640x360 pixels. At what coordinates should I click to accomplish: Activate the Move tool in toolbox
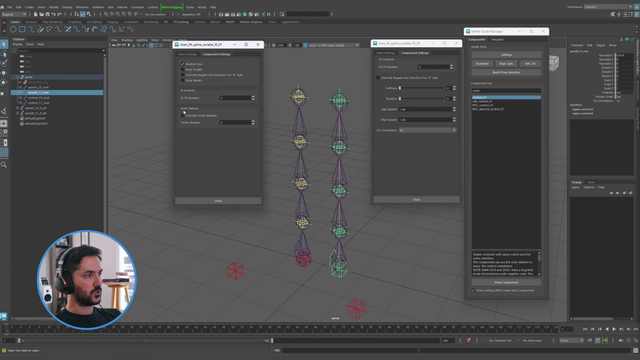[4, 73]
